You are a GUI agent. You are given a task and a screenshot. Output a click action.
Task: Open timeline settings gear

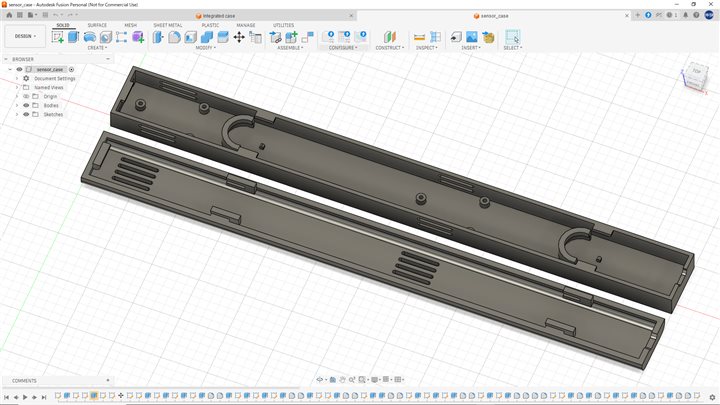[712, 397]
